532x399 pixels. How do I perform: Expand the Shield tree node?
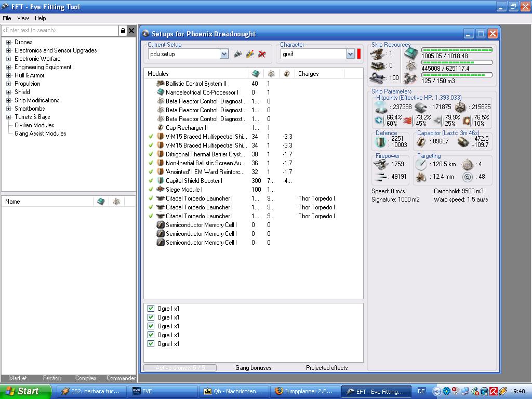[8, 92]
